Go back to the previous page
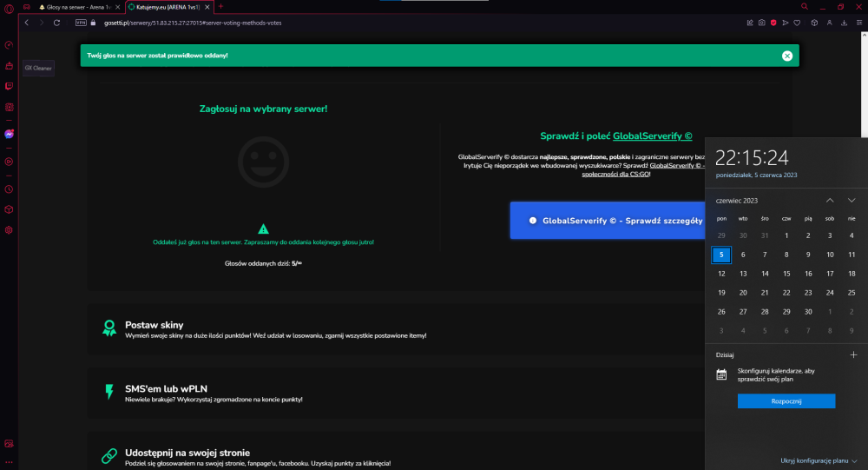The image size is (868, 470). [x=27, y=23]
